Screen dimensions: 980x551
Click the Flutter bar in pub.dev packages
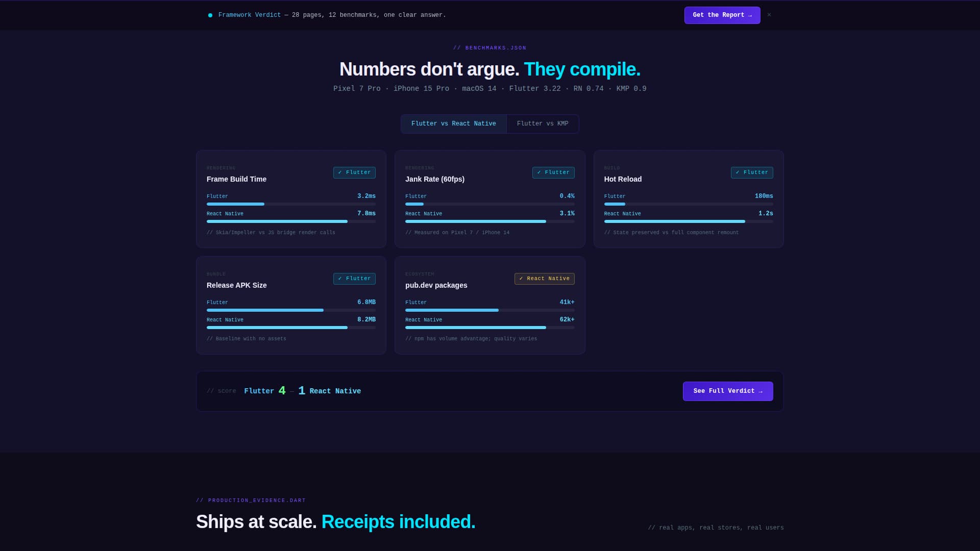[x=490, y=310]
